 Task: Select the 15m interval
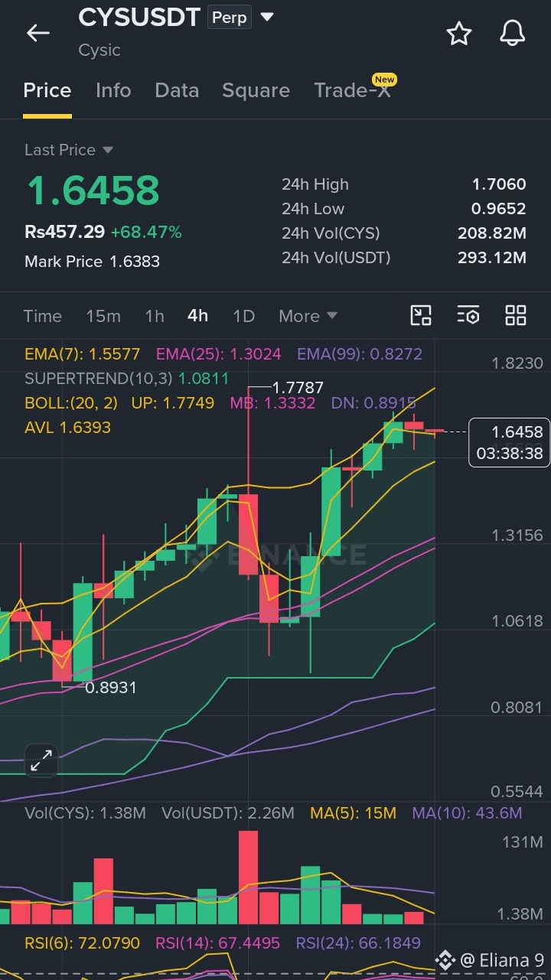click(x=103, y=316)
